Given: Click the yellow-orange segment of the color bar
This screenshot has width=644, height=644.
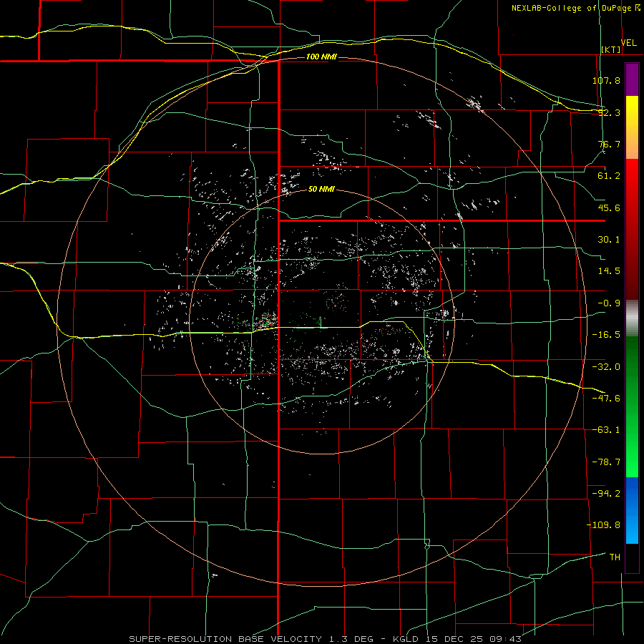Looking at the screenshot, I should pos(632,127).
